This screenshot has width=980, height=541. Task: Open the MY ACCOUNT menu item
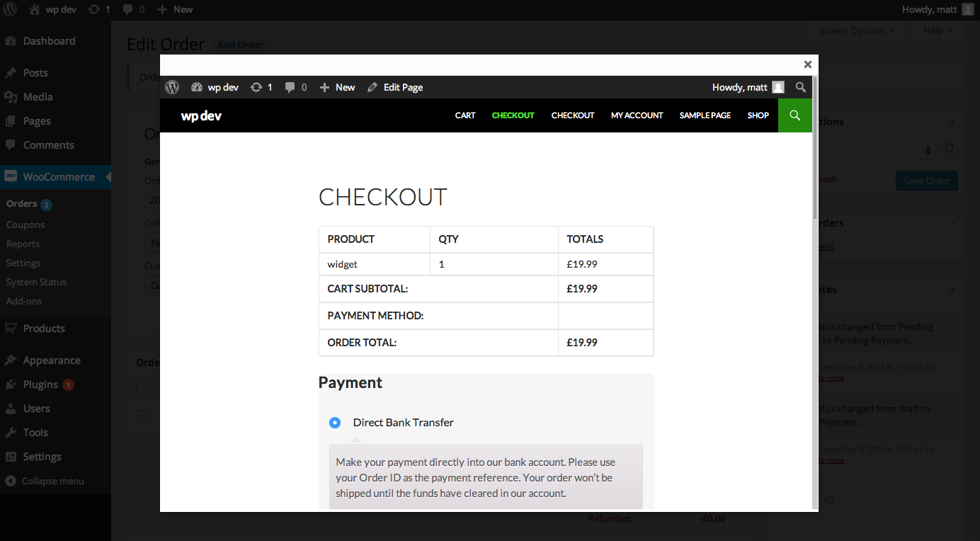[x=637, y=115]
